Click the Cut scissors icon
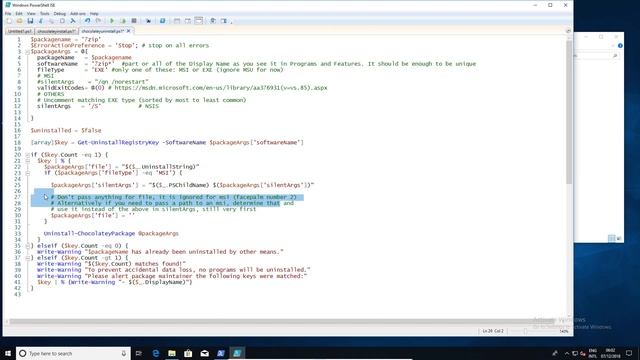 pyautogui.click(x=41, y=20)
